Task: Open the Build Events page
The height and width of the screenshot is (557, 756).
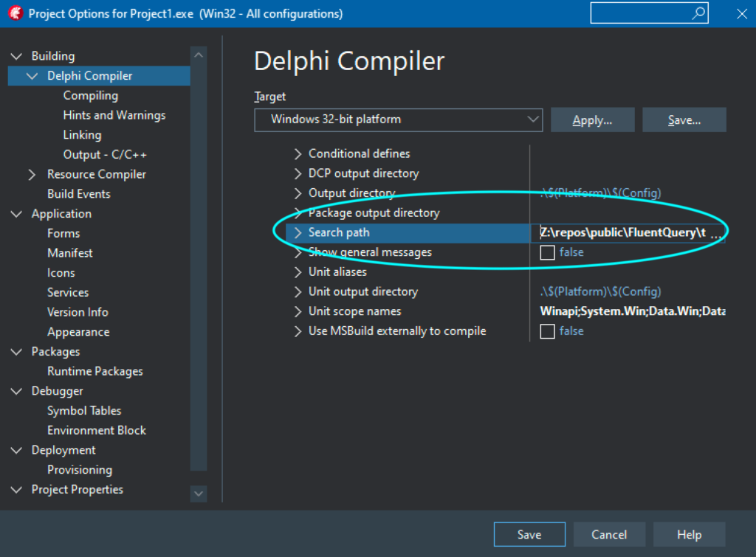Action: 78,194
